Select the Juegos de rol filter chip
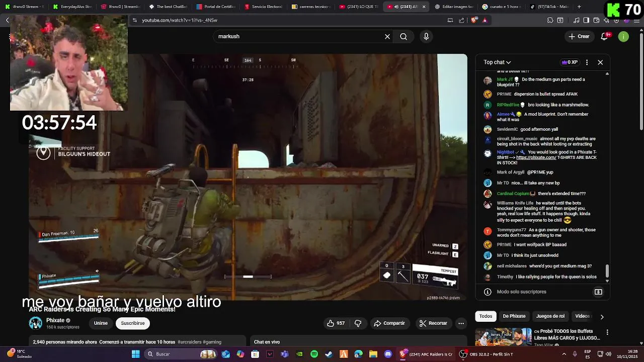The image size is (644, 362). tap(550, 316)
